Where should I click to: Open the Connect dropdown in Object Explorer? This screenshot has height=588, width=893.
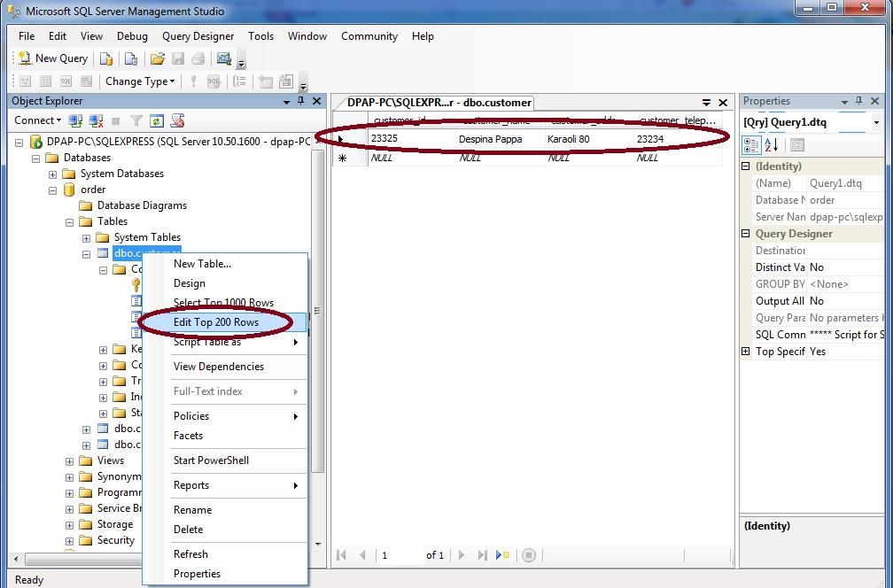point(37,120)
